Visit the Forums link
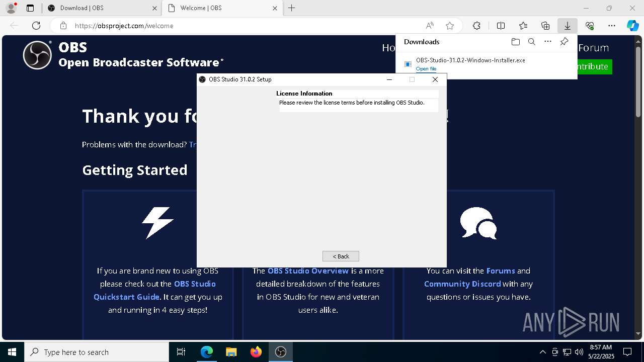This screenshot has height=362, width=644. pyautogui.click(x=501, y=270)
